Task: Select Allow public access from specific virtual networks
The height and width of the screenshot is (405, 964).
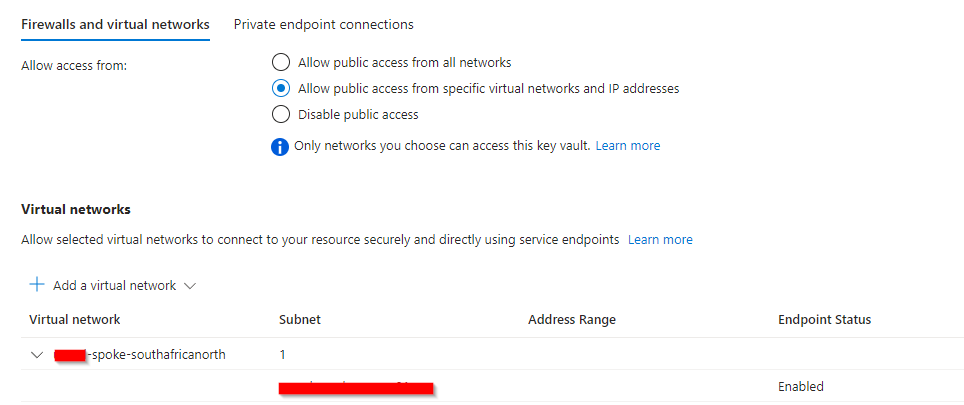Action: pos(280,88)
